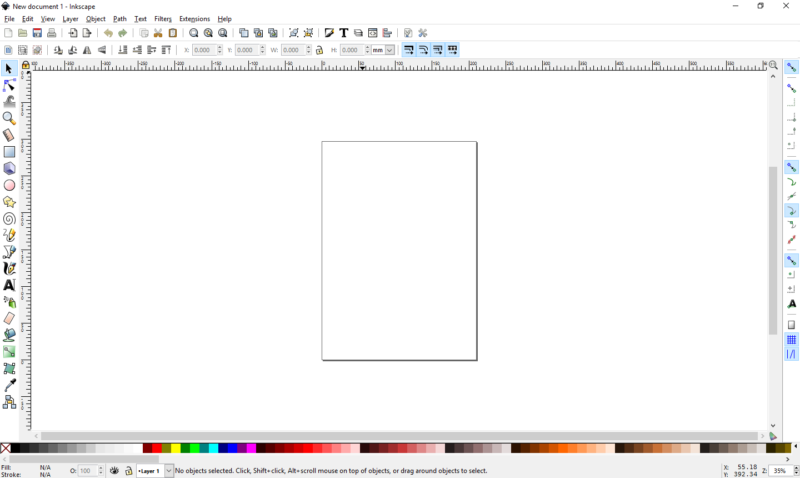Click the Print document icon

pyautogui.click(x=52, y=33)
